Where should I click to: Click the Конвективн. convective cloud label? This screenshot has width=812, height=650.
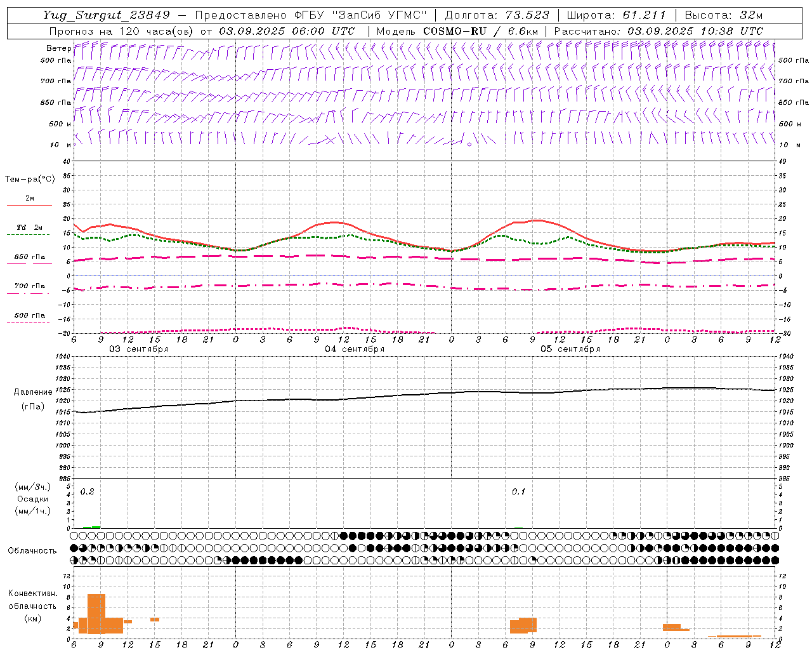pyautogui.click(x=33, y=594)
